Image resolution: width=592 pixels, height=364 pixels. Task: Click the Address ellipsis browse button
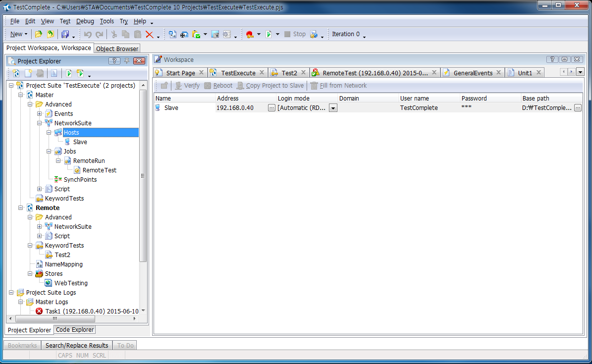point(271,108)
